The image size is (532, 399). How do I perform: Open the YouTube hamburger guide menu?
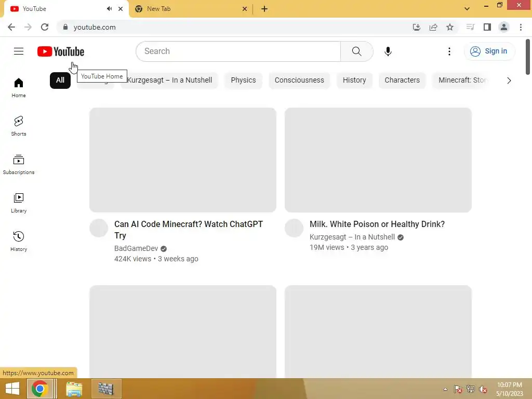tap(19, 51)
